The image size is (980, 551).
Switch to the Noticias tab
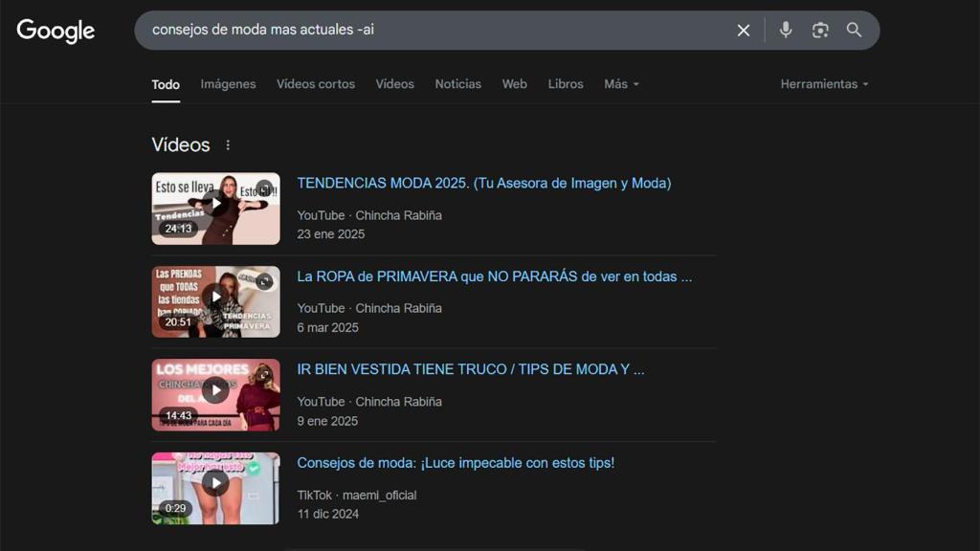coord(457,84)
